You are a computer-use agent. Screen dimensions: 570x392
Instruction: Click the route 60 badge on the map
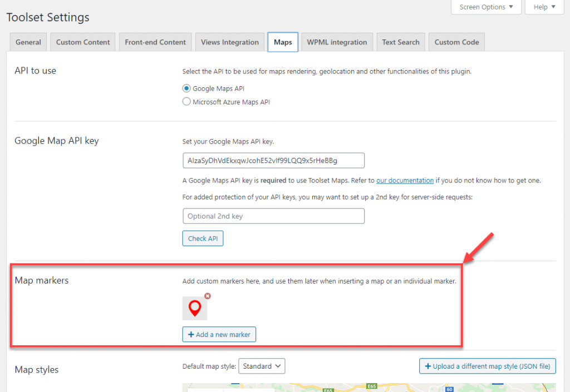[x=449, y=390]
